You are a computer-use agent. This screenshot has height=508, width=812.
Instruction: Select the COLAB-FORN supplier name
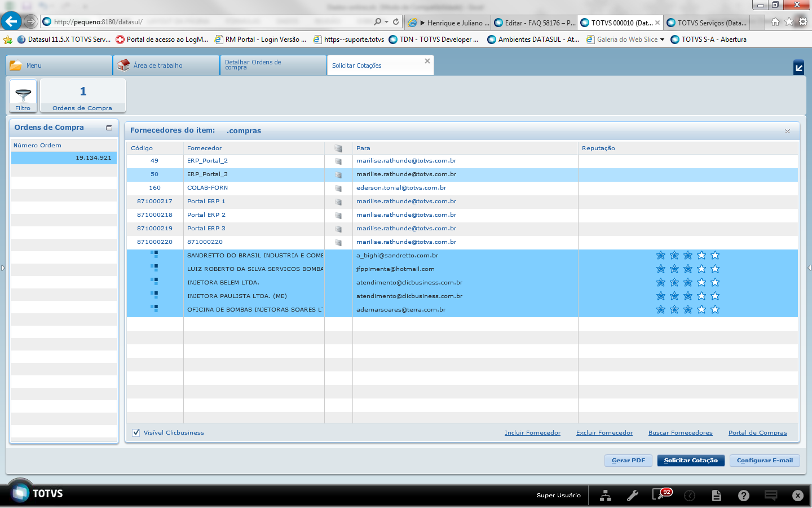click(x=208, y=188)
